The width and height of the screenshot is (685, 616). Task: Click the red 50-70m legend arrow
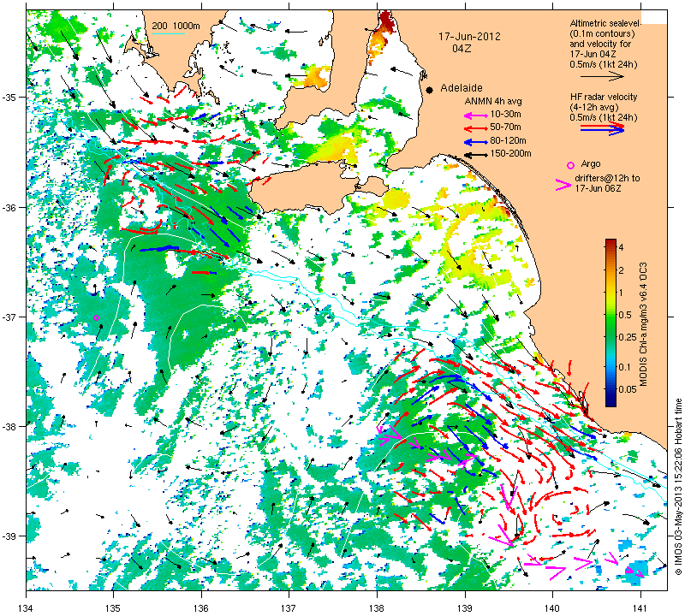(x=475, y=129)
